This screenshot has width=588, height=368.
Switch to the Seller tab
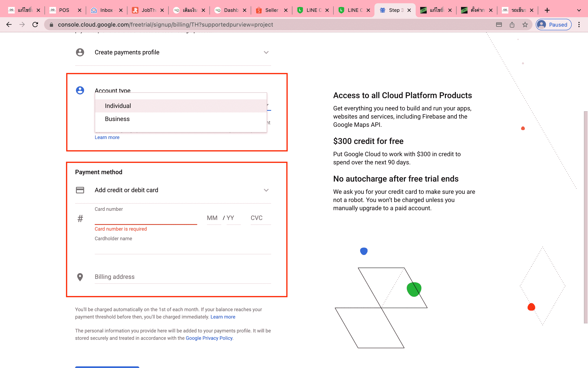point(272,10)
